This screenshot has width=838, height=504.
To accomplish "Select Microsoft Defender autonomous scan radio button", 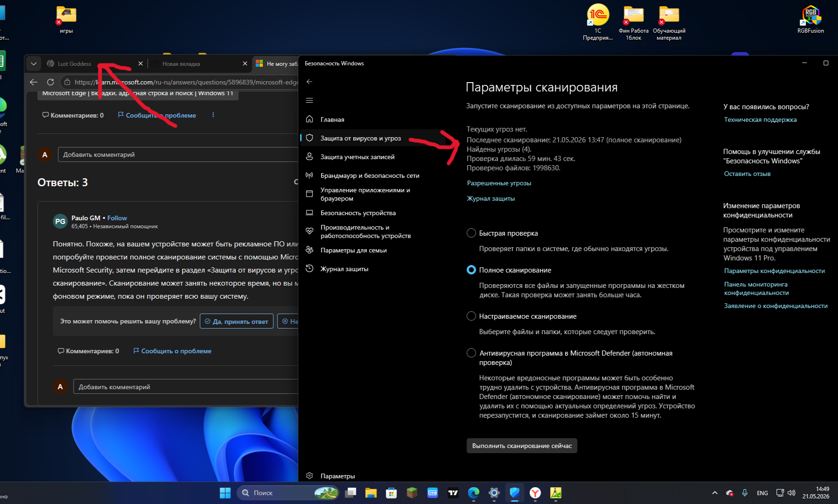I will point(471,353).
